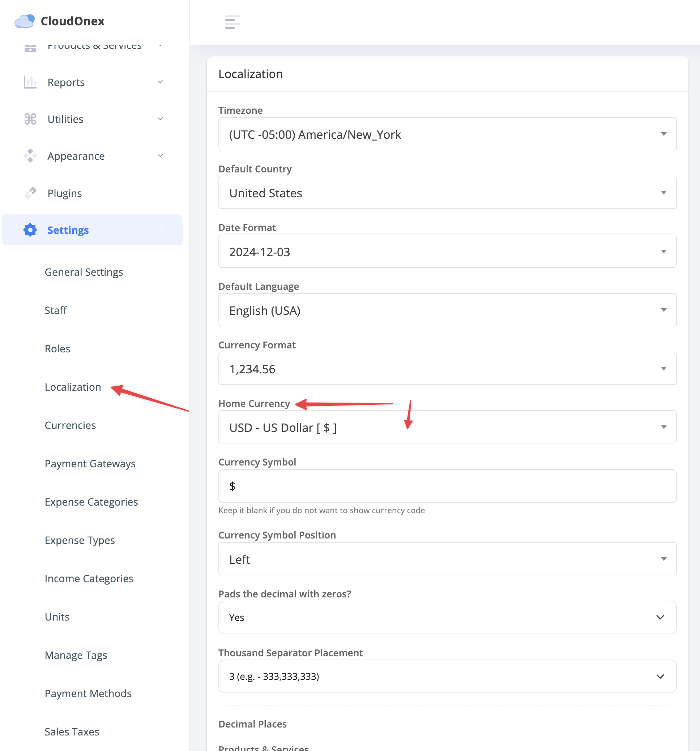700x751 pixels.
Task: Open the Timezone dropdown
Action: (x=447, y=134)
